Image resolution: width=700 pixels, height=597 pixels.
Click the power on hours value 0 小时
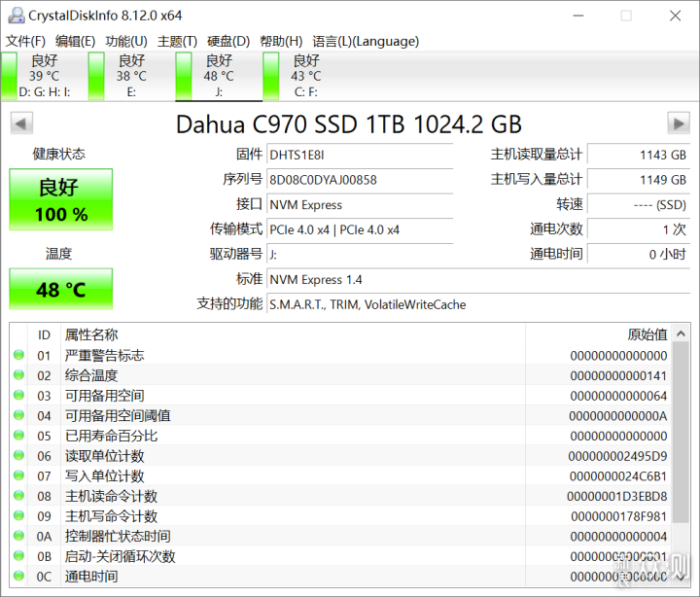[639, 255]
